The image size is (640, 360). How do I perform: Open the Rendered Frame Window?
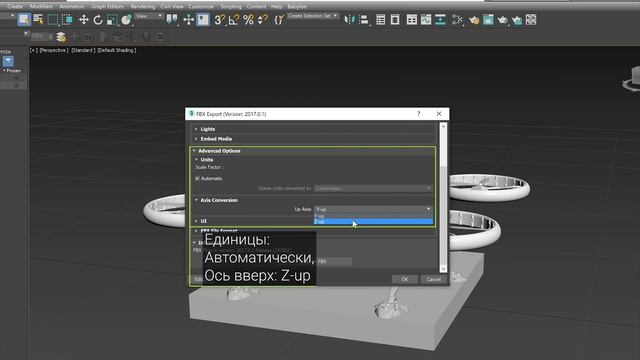488,20
